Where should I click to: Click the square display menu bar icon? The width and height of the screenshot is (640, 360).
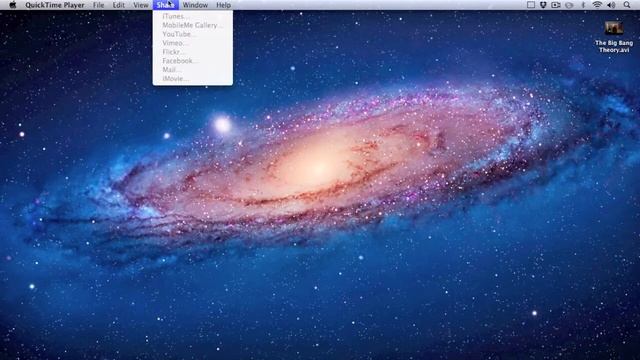[x=531, y=5]
